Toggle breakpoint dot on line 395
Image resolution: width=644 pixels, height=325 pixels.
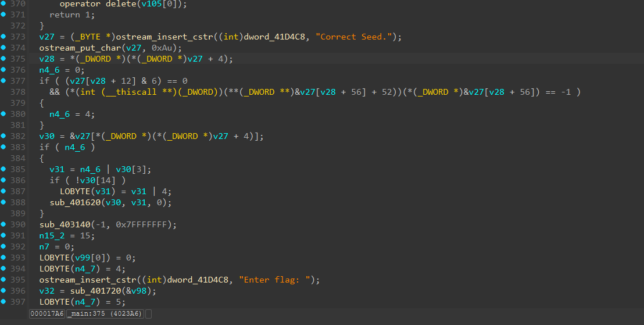3,280
